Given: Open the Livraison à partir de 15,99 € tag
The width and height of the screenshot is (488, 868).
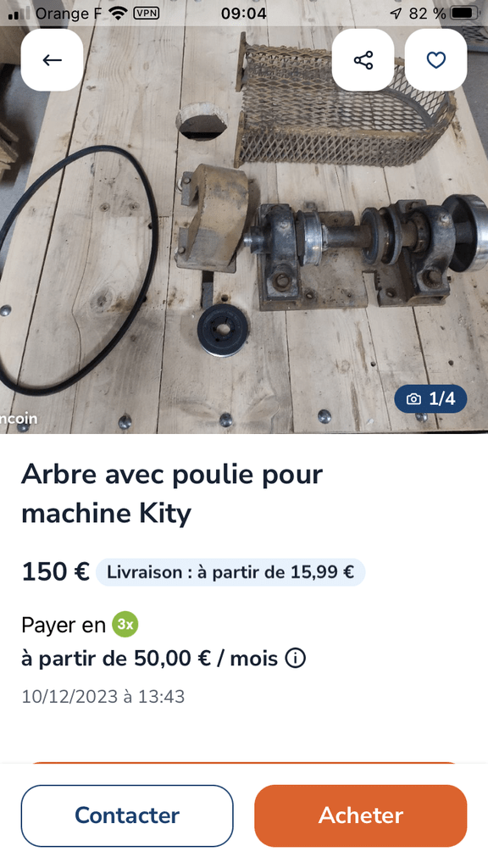Looking at the screenshot, I should (230, 572).
